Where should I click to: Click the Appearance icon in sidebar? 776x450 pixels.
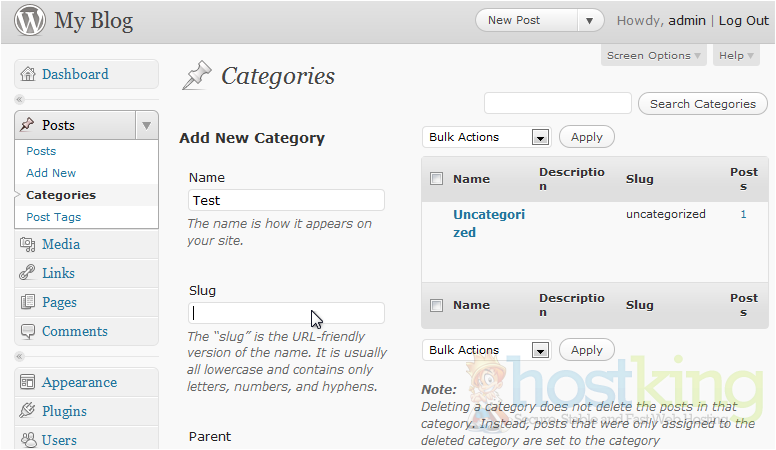27,382
